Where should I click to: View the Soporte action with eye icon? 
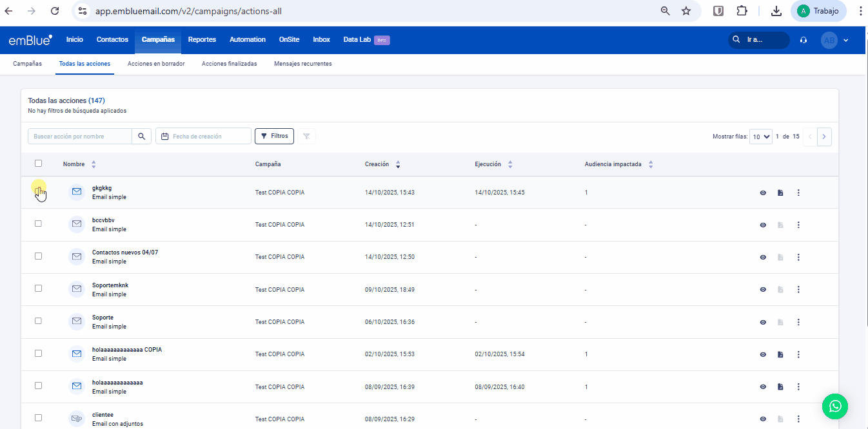pyautogui.click(x=763, y=322)
